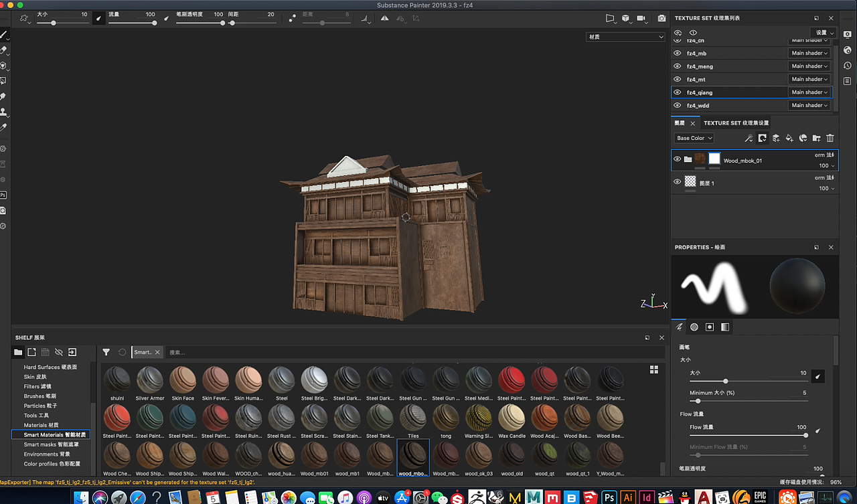
Task: Switch shelf to grid view icon
Action: pyautogui.click(x=653, y=369)
